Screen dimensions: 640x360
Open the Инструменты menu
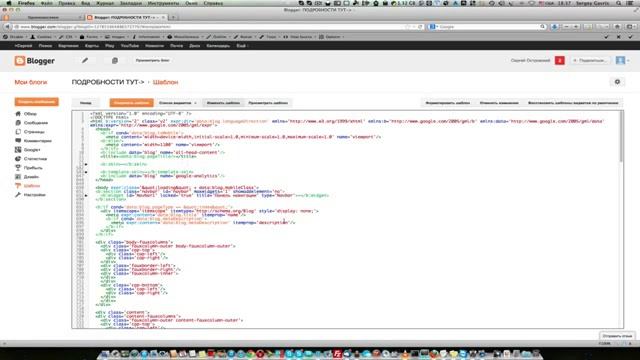point(163,3)
